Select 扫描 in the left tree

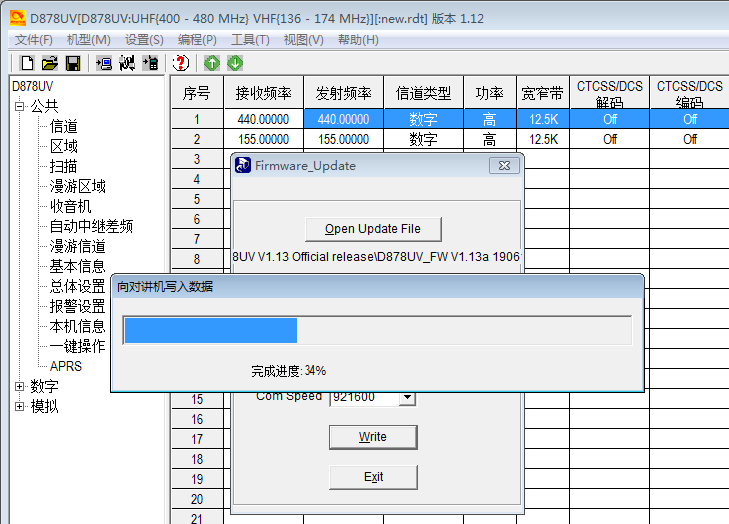click(x=64, y=166)
